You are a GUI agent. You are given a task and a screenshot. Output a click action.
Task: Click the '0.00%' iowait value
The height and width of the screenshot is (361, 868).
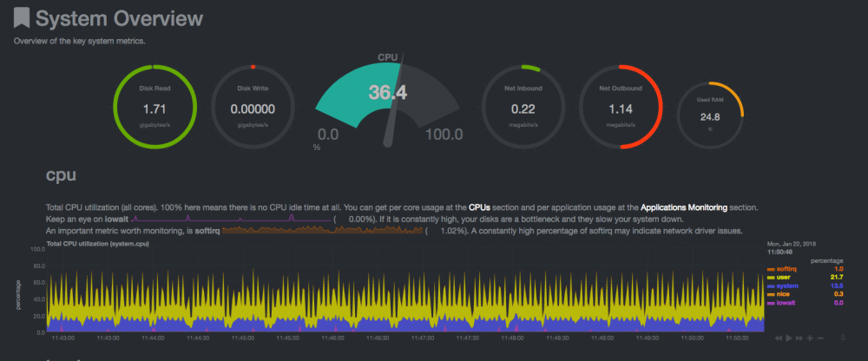(359, 220)
